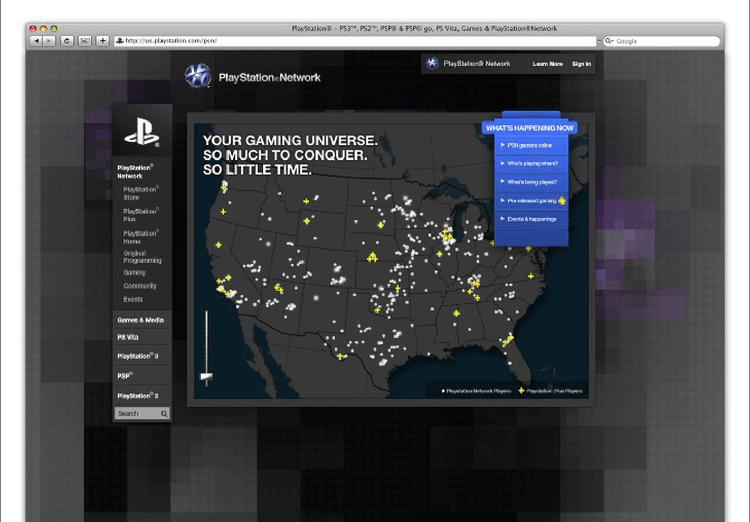750x522 pixels.
Task: Click the small PSN icon in top bar
Action: tap(432, 63)
